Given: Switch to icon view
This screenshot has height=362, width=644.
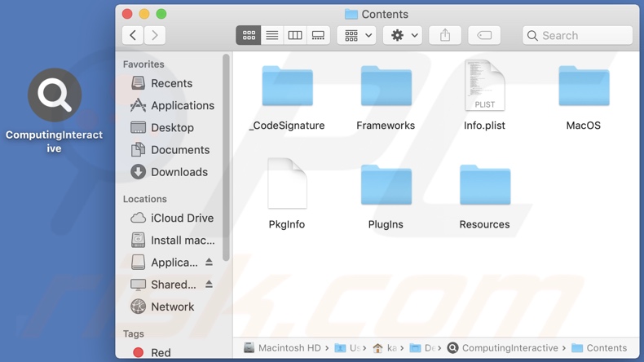Looking at the screenshot, I should (x=249, y=35).
